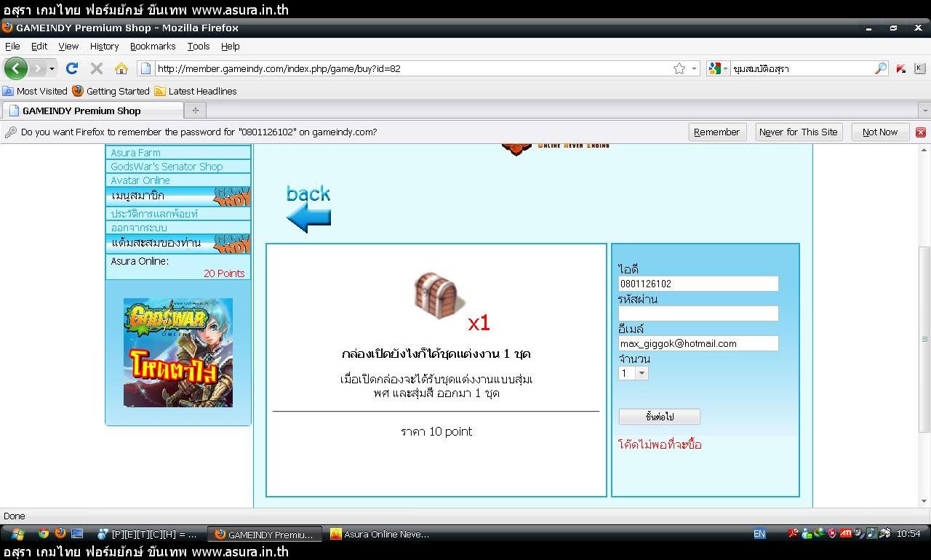Viewport: 931px width, 560px height.
Task: Click the GodsWar Online banner image
Action: tap(178, 352)
